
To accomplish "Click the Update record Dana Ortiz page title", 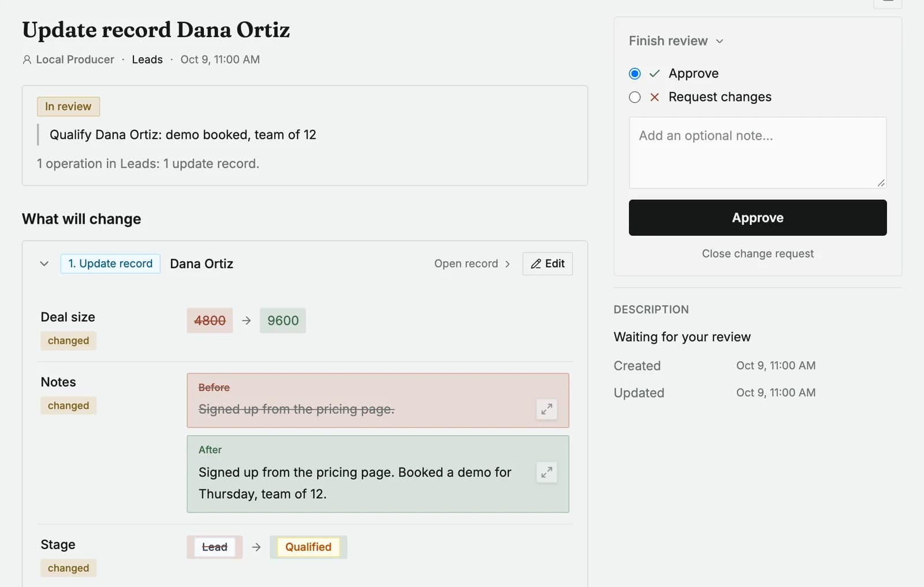I will click(x=156, y=30).
